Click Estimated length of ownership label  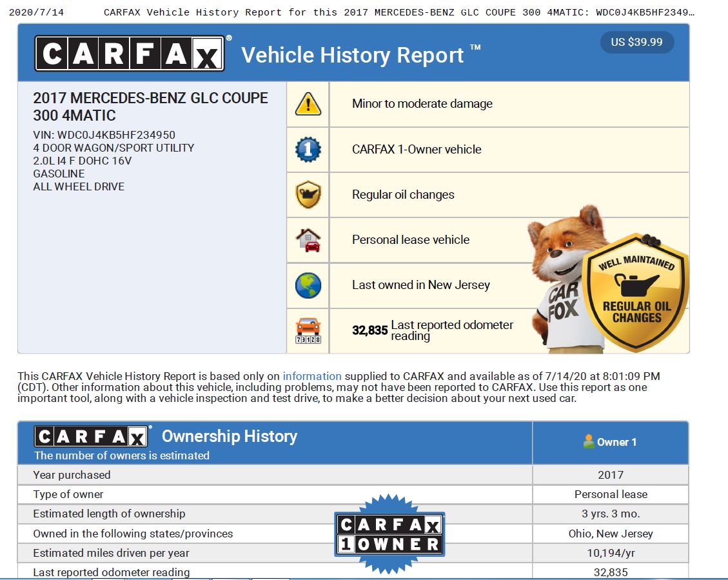click(x=109, y=514)
